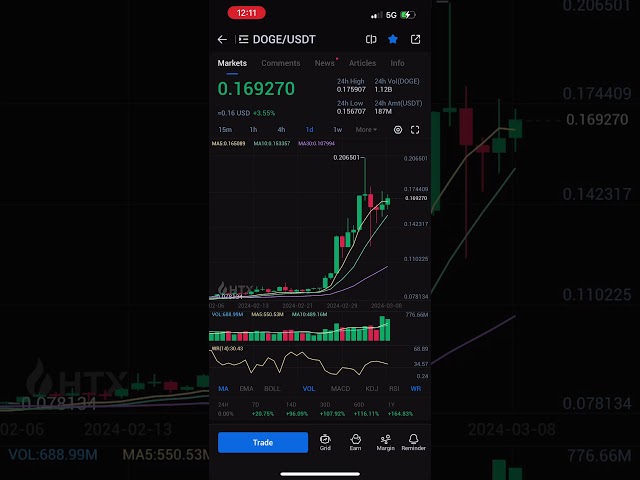Select the 4h timeframe
Viewport: 640px width, 480px height.
coord(281,130)
